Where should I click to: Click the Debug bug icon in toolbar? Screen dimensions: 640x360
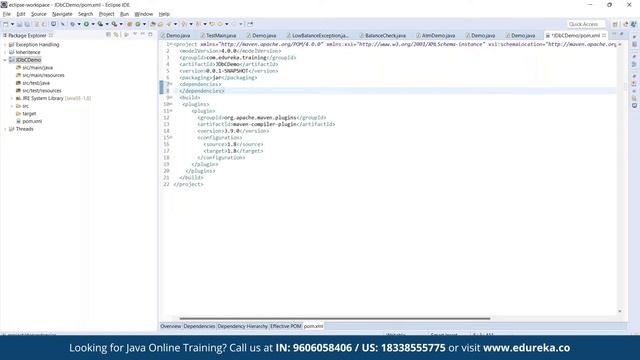coord(72,24)
